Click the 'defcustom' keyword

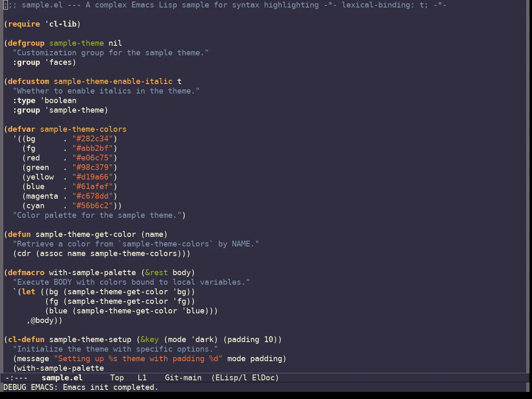(28, 81)
